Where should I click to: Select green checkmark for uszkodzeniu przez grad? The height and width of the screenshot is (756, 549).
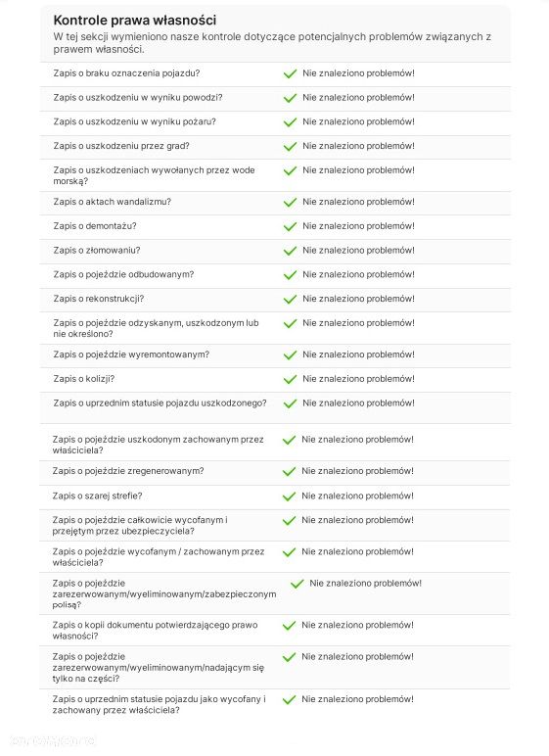[290, 147]
